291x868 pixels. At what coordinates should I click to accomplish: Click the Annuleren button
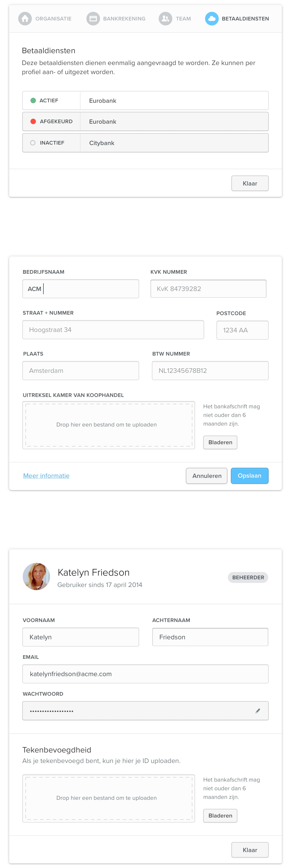click(206, 476)
